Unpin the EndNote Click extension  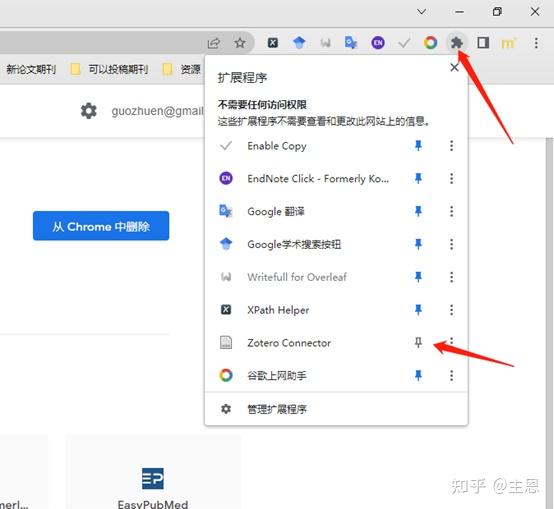418,178
